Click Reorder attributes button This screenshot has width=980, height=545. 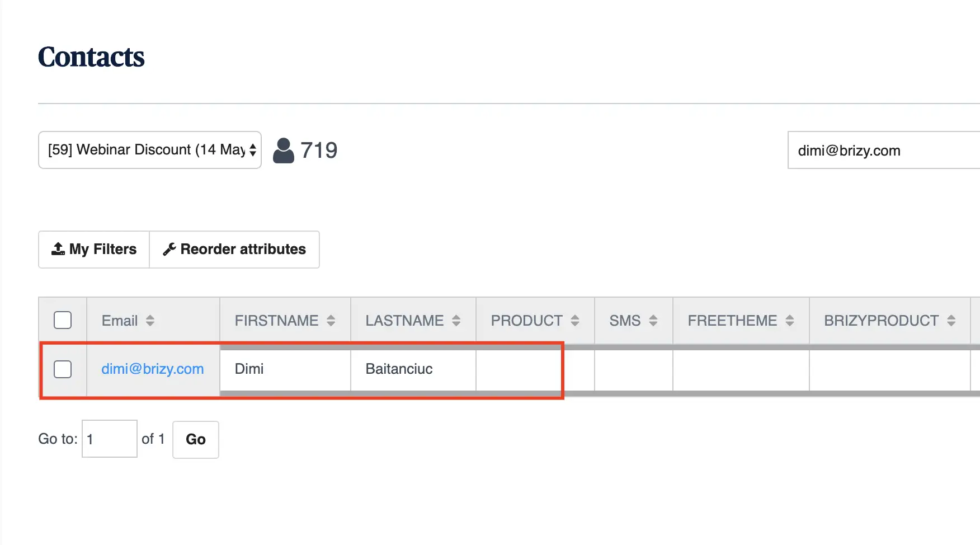point(234,250)
